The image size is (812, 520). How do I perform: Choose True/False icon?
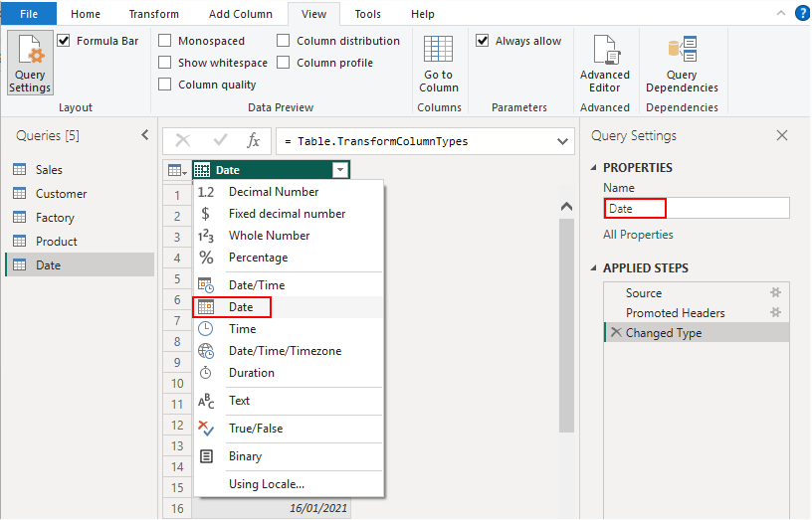tap(206, 428)
